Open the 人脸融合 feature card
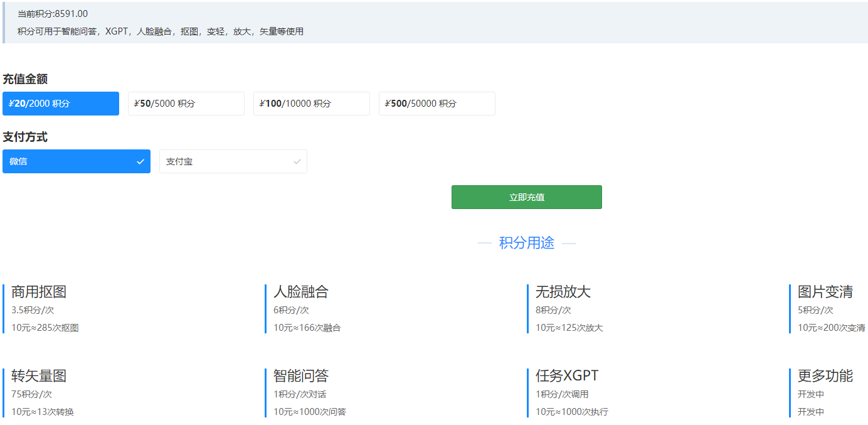The image size is (868, 425). click(x=301, y=292)
